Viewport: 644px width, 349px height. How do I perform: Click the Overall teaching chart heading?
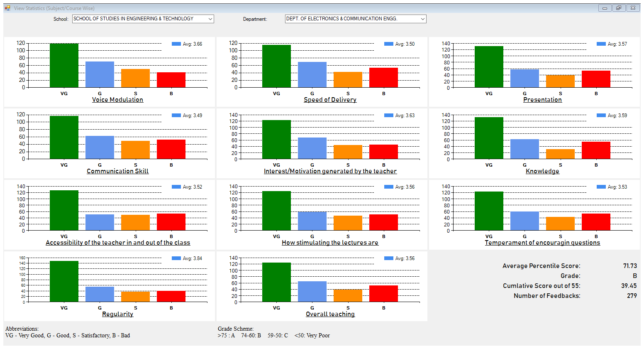(330, 314)
